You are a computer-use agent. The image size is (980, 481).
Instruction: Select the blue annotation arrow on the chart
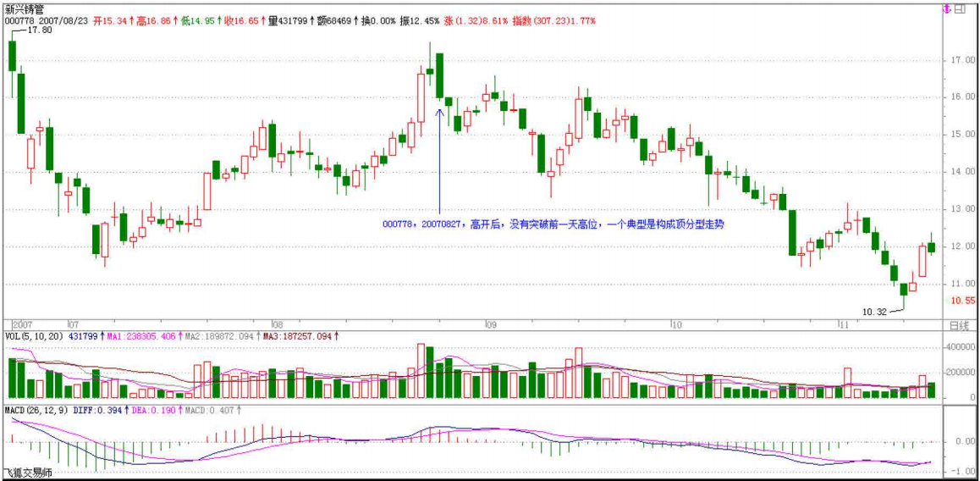[x=439, y=159]
